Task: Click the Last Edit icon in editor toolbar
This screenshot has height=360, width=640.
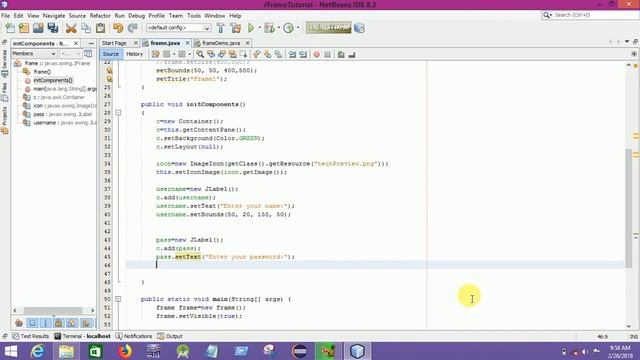Action: (156, 54)
